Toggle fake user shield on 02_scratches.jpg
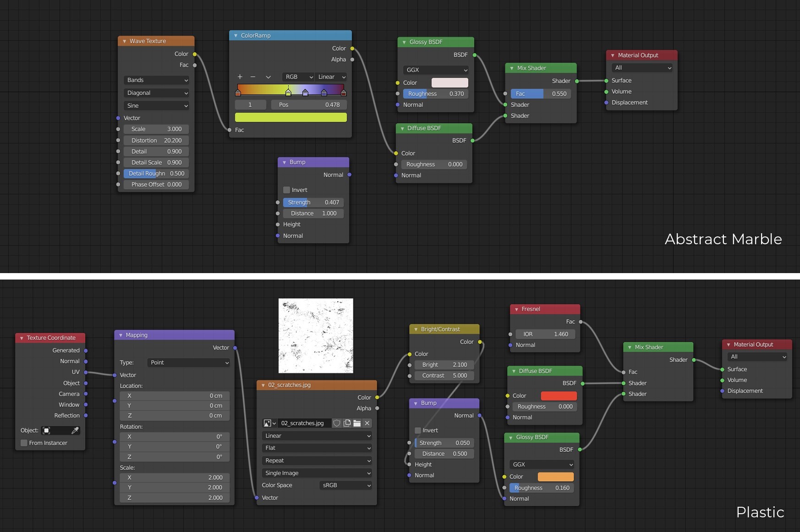Viewport: 800px width, 532px height. point(337,423)
